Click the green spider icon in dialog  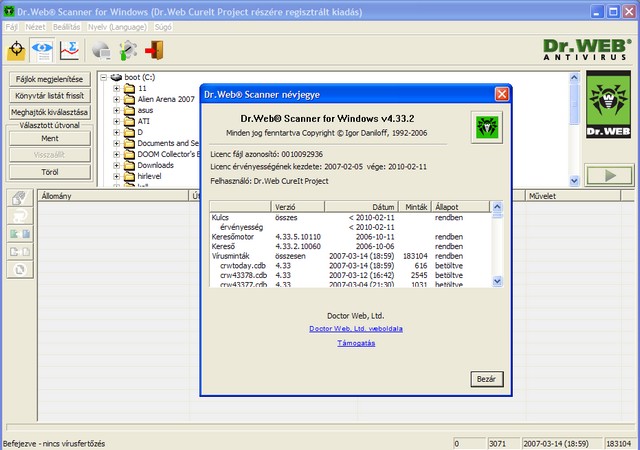[487, 127]
